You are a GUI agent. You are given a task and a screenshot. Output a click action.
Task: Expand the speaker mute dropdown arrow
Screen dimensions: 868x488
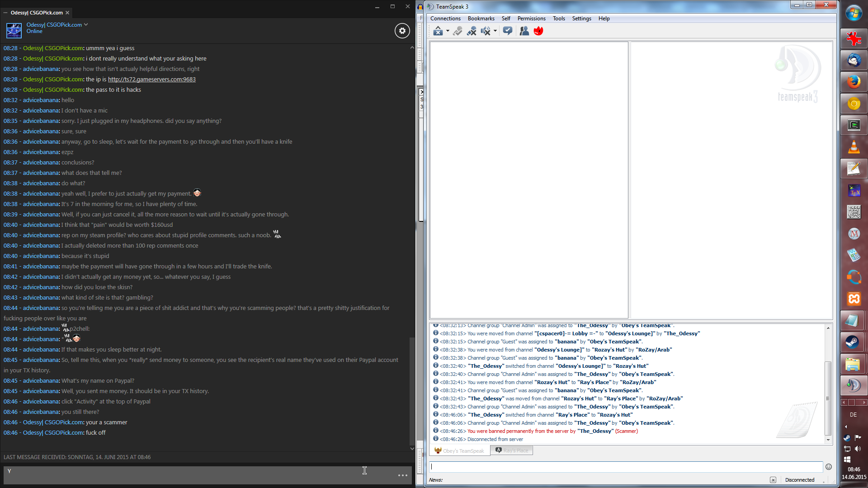click(495, 31)
